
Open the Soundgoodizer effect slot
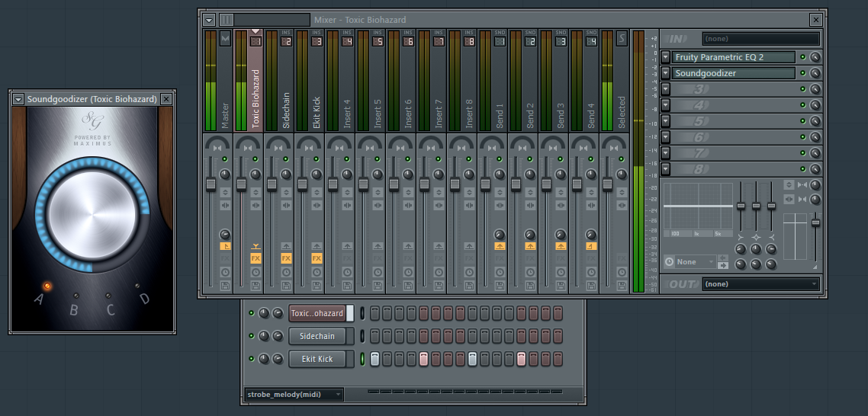click(x=734, y=73)
